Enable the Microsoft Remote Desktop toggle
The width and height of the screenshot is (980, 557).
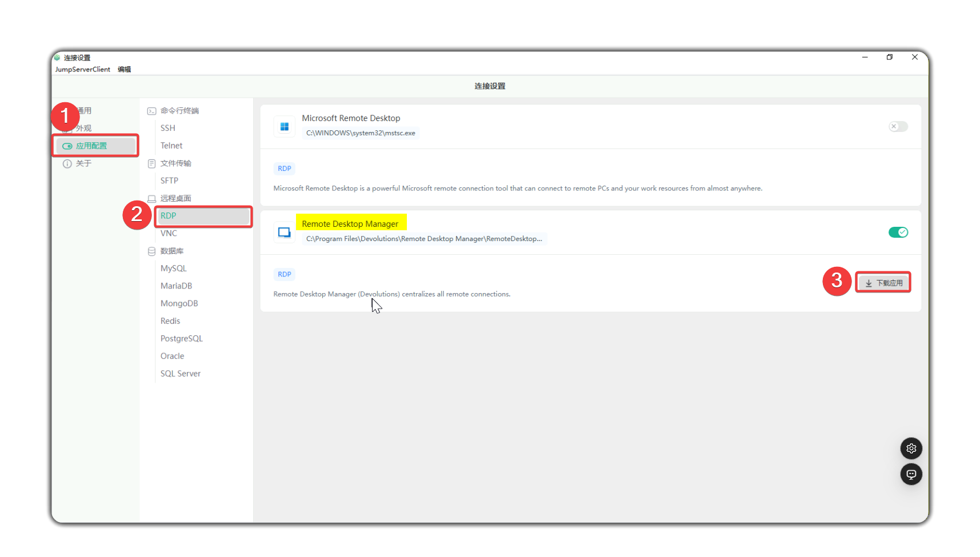click(x=898, y=127)
